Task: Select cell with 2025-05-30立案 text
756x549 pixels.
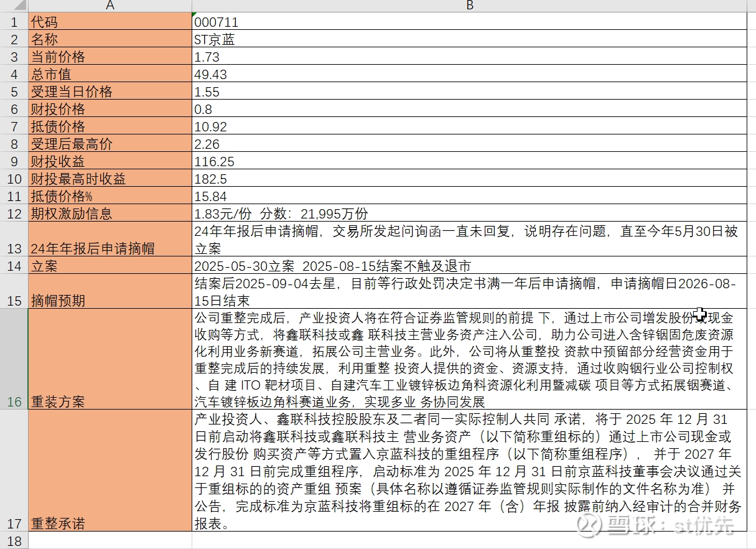Action: (470, 265)
